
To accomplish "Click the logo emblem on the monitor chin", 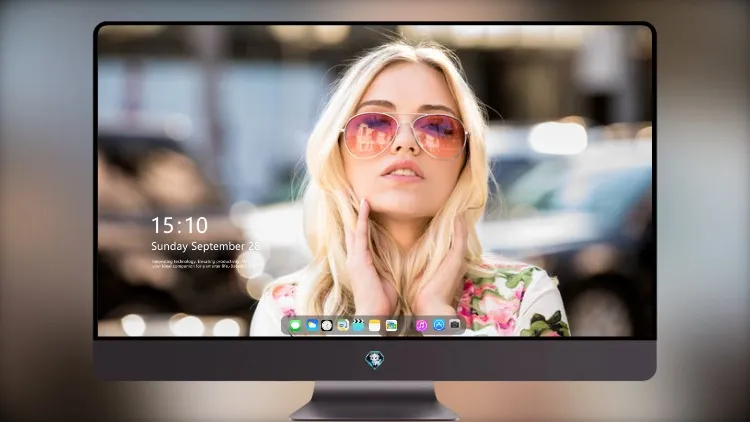I will pyautogui.click(x=375, y=360).
